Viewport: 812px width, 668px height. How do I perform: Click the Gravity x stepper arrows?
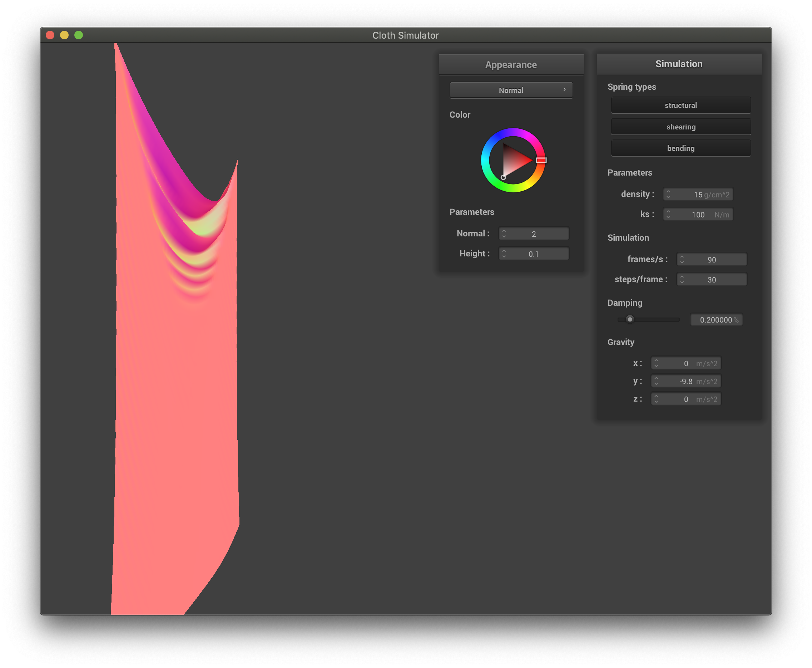[x=656, y=363]
